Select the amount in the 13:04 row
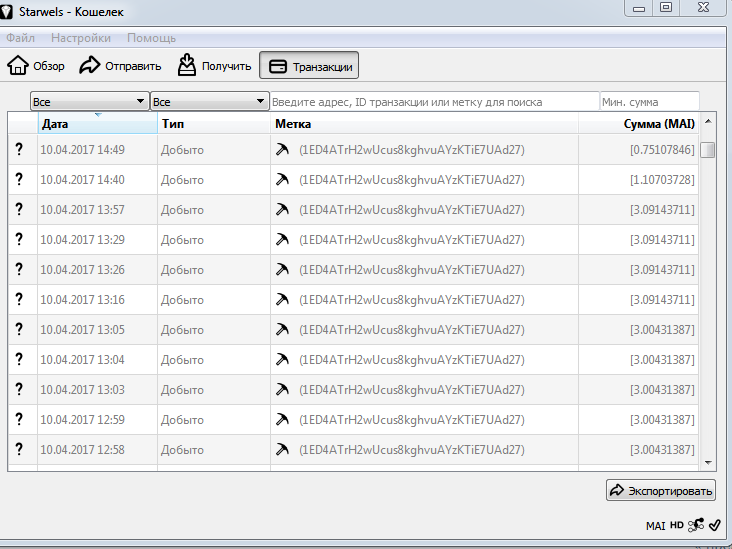The image size is (732, 549). (x=662, y=359)
